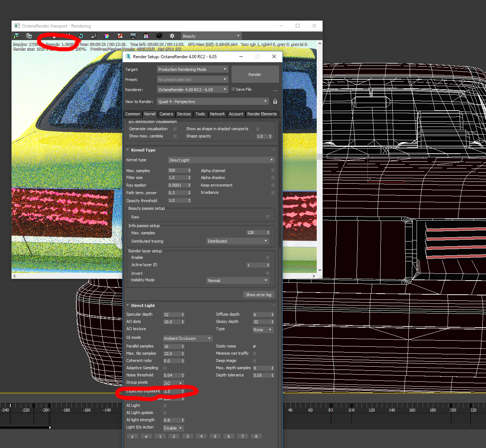Toggle the Deep image checkbox
Screen dimensions: 486x448
click(x=255, y=361)
